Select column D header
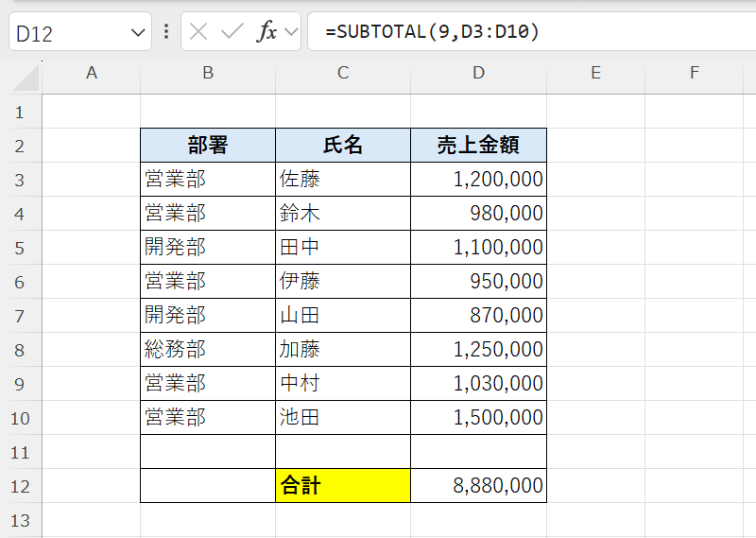756x538 pixels. [478, 73]
